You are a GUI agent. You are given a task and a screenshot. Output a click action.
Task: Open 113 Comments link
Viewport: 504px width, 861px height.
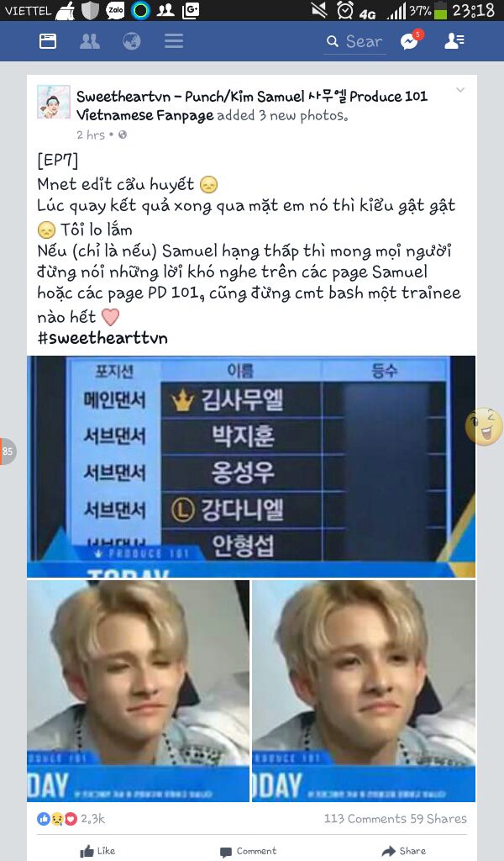coord(365,819)
